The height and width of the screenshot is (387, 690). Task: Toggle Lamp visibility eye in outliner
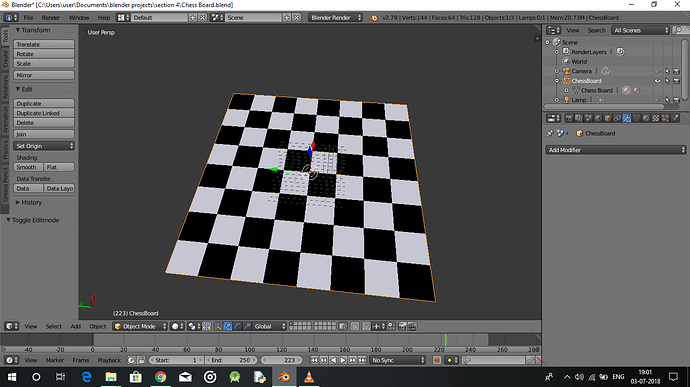click(x=657, y=100)
